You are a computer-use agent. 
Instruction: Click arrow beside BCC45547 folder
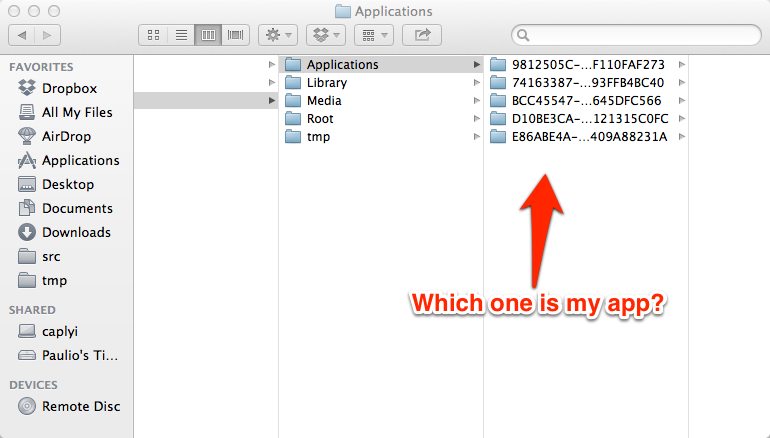[x=682, y=101]
